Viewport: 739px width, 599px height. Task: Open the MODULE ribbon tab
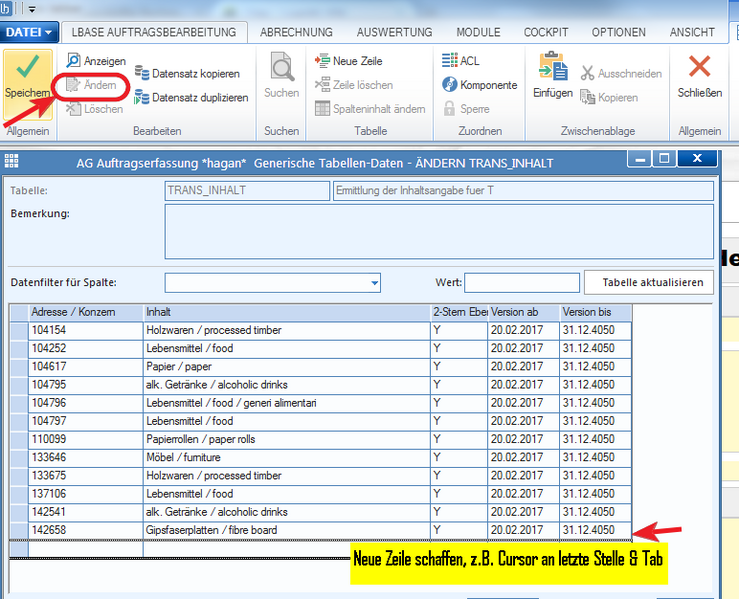click(478, 32)
